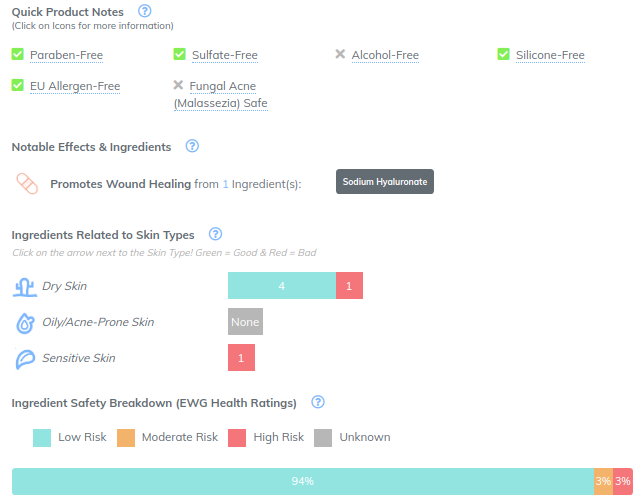Expand Dry Skin good ingredients bar showing 4
The height and width of the screenshot is (504, 641).
[282, 286]
